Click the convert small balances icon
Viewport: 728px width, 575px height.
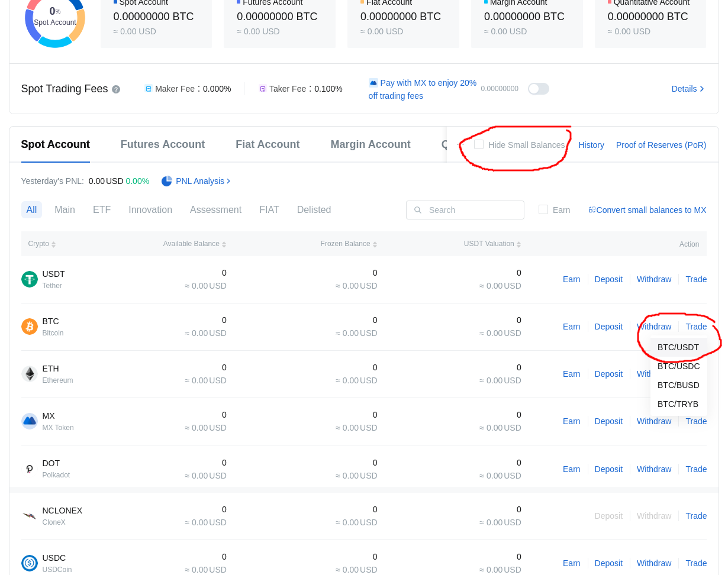pos(592,210)
